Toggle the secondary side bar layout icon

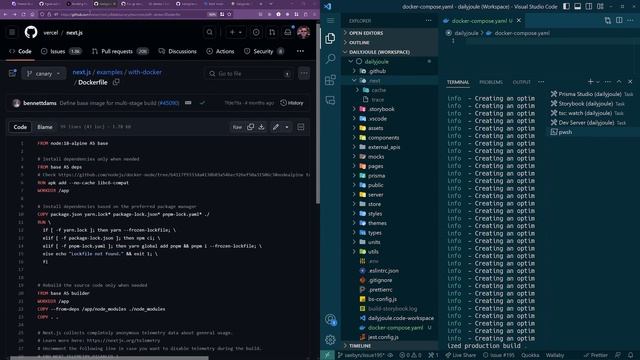[589, 7]
